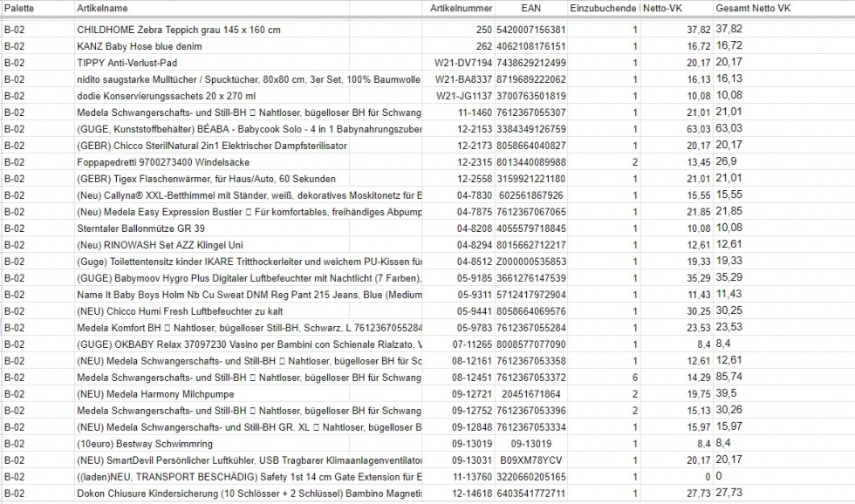Click the nidito saugstarke Mulltücher article name
This screenshot has height=504, width=855.
[249, 79]
